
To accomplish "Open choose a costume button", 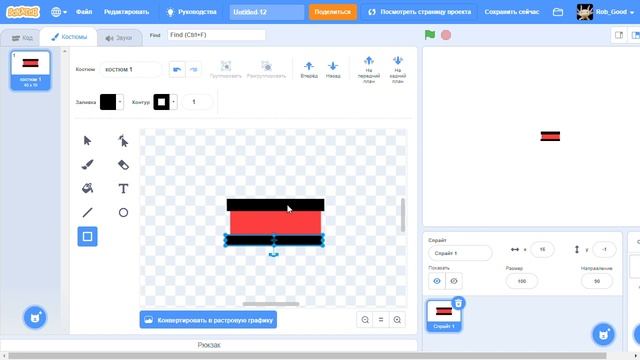I will tap(35, 317).
